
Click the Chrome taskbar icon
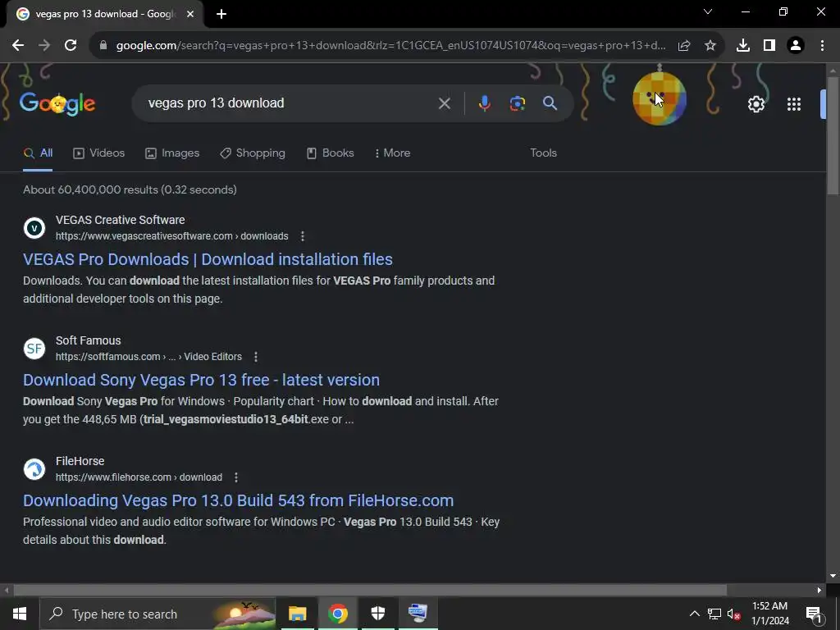(x=337, y=614)
